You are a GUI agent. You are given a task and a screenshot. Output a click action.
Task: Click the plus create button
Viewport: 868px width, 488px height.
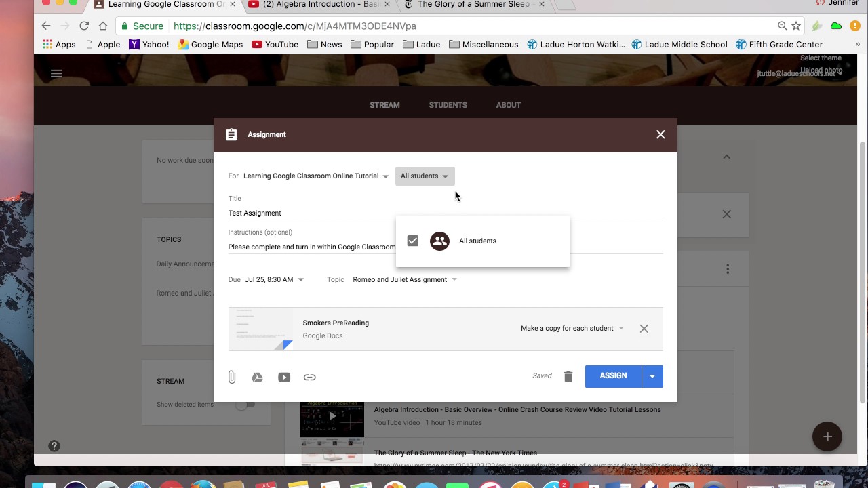pyautogui.click(x=827, y=436)
